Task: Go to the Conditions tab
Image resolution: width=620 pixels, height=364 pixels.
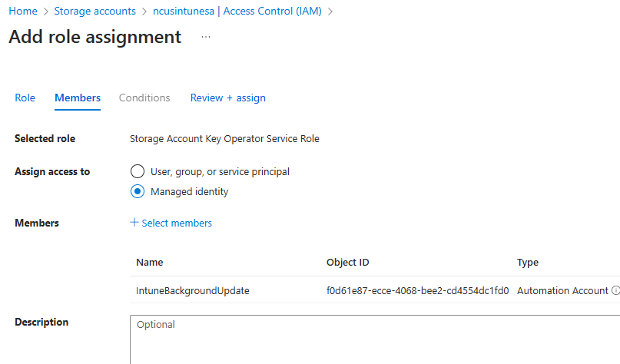Action: coord(144,98)
